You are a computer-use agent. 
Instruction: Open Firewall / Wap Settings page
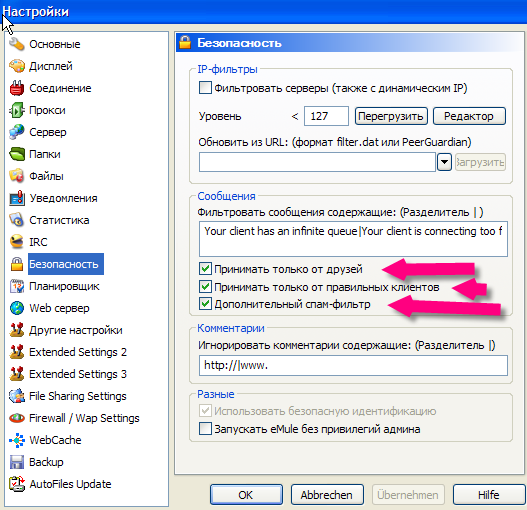coord(84,418)
